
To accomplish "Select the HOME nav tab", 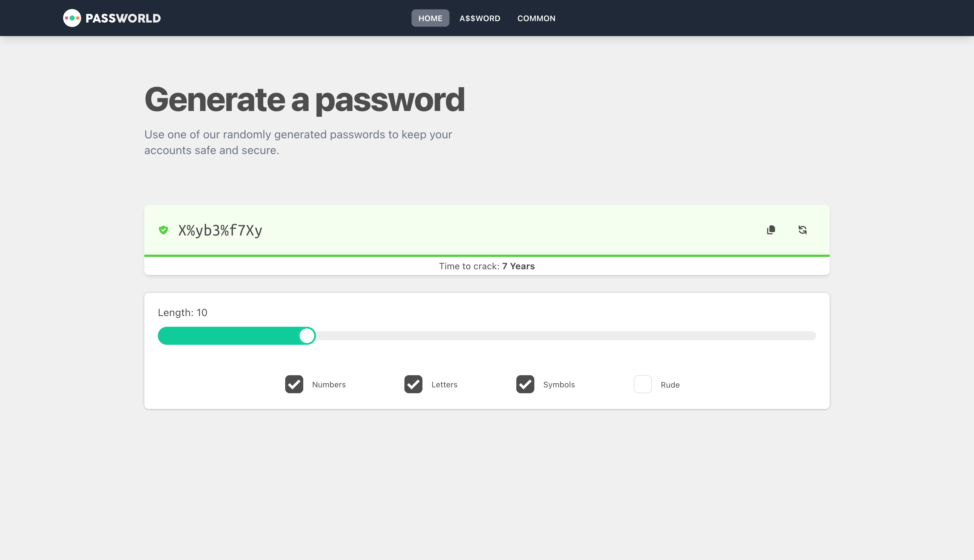I will (x=430, y=19).
